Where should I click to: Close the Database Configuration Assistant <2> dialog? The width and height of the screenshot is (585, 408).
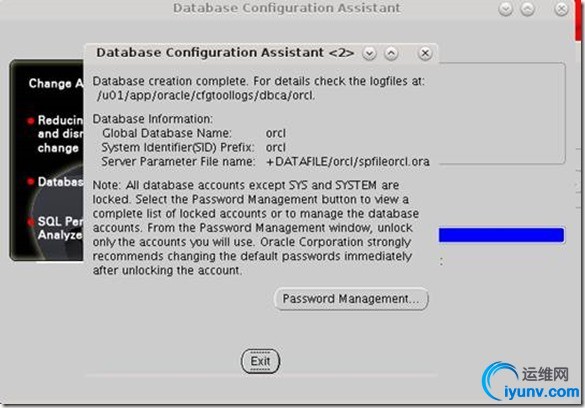tap(425, 53)
